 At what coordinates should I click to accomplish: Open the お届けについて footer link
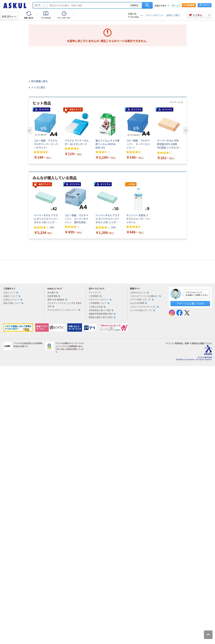pos(10,296)
